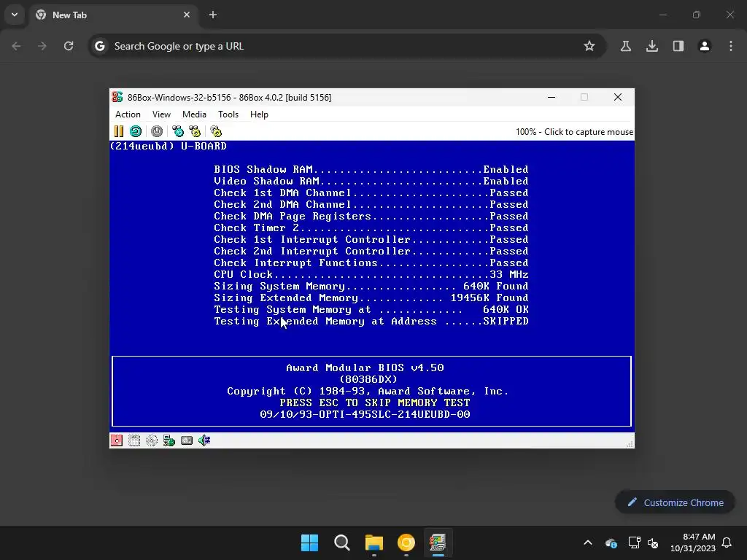The width and height of the screenshot is (747, 560).
Task: Click the '100% - Click to capture mouse' status text
Action: pyautogui.click(x=574, y=132)
